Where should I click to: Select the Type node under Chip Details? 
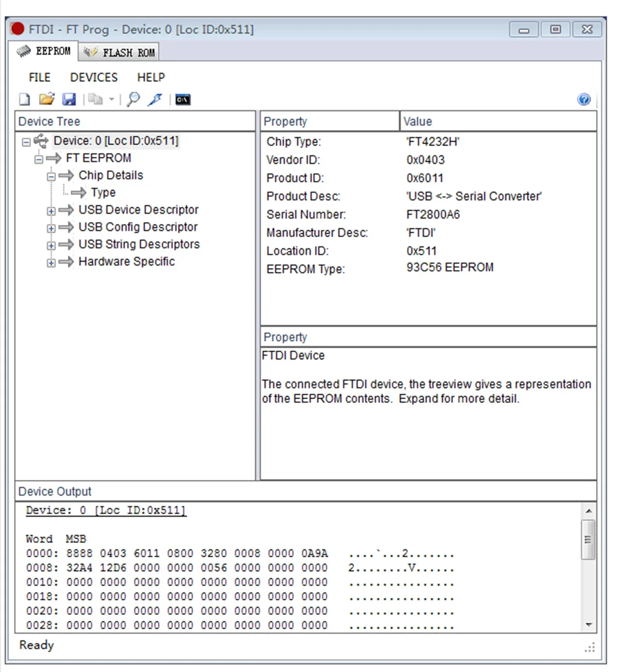coord(103,192)
